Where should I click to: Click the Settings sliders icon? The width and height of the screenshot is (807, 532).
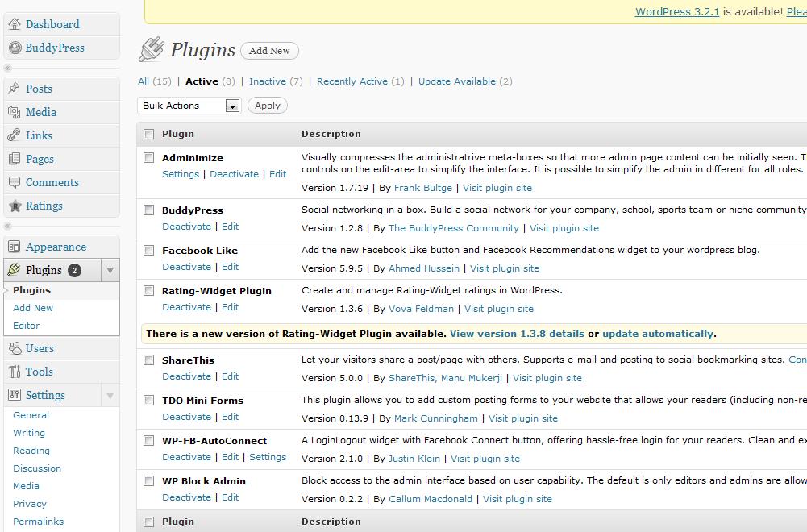(15, 395)
